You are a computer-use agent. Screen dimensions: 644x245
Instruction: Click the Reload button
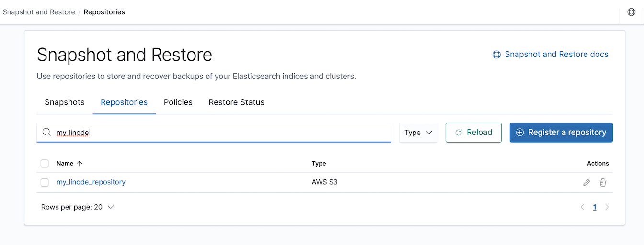pyautogui.click(x=473, y=133)
